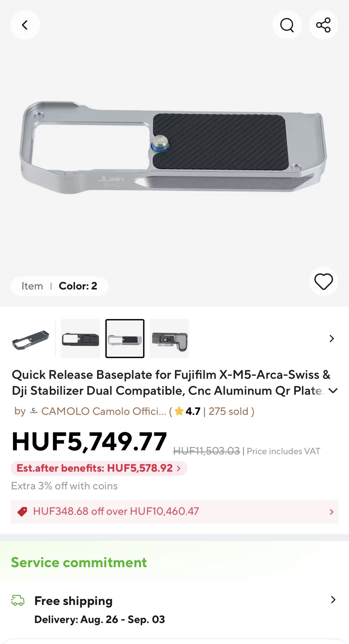Image resolution: width=349 pixels, height=644 pixels.
Task: Tap the yellow rating star
Action: pos(179,411)
